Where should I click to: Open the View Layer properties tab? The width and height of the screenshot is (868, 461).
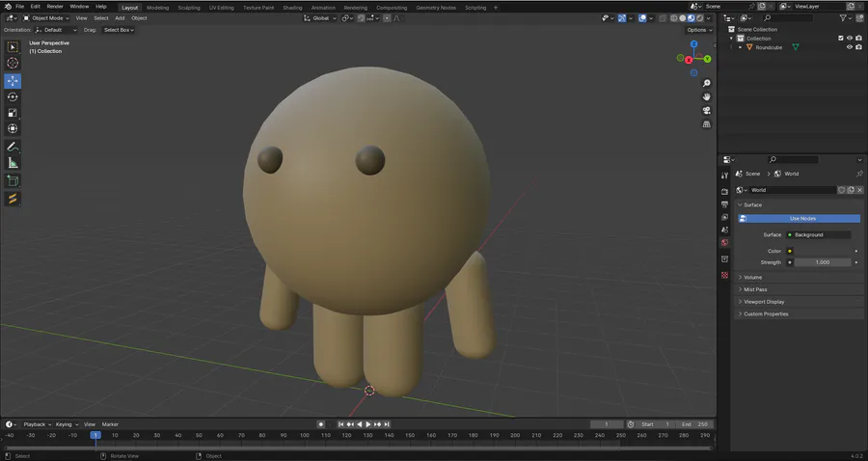pyautogui.click(x=724, y=217)
